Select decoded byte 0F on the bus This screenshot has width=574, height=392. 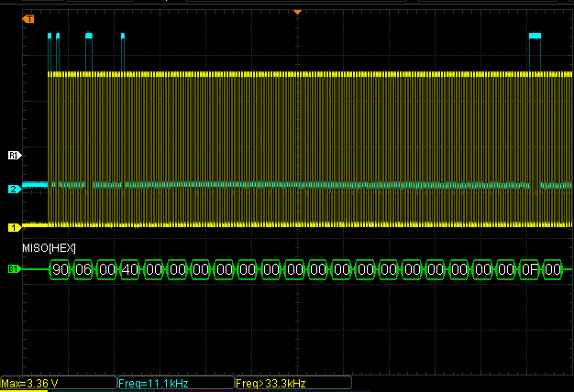point(530,270)
